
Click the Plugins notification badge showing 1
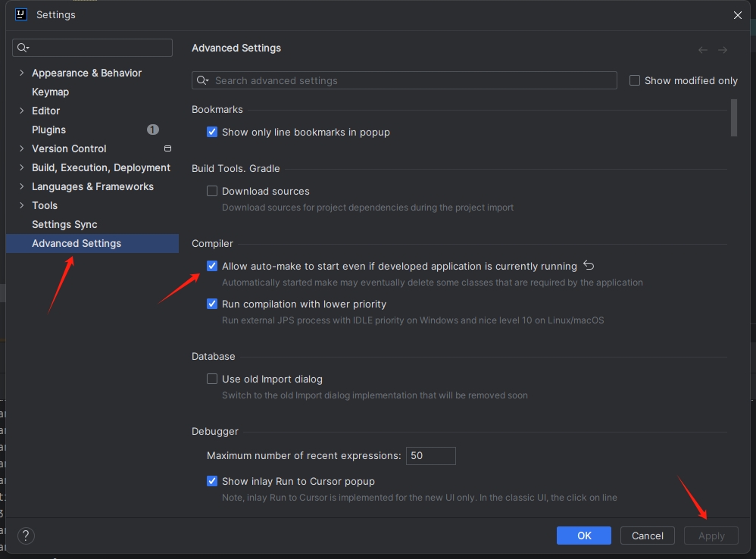(153, 130)
